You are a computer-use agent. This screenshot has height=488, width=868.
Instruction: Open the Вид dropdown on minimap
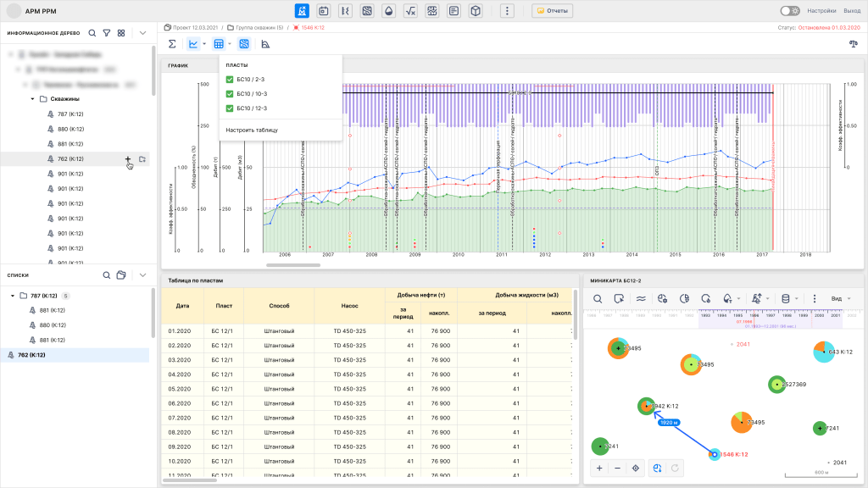coord(840,298)
